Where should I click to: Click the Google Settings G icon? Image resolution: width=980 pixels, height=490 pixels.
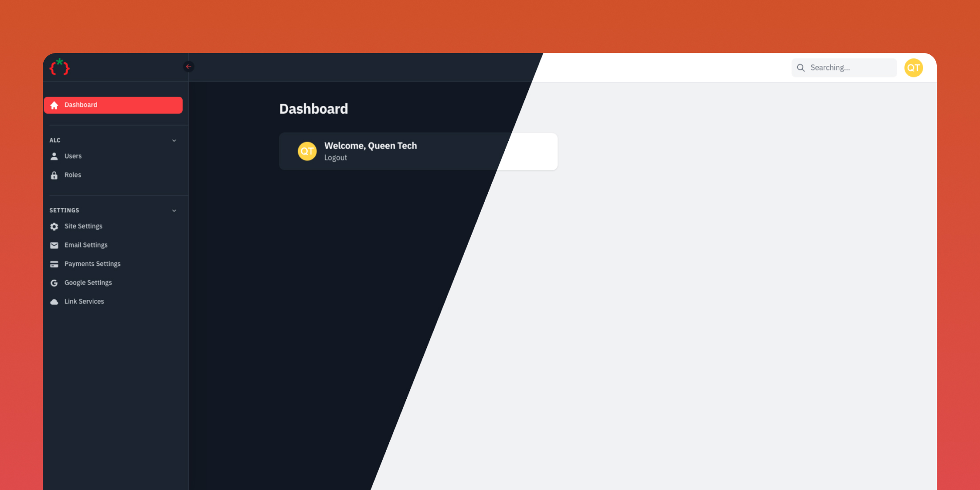coord(54,282)
